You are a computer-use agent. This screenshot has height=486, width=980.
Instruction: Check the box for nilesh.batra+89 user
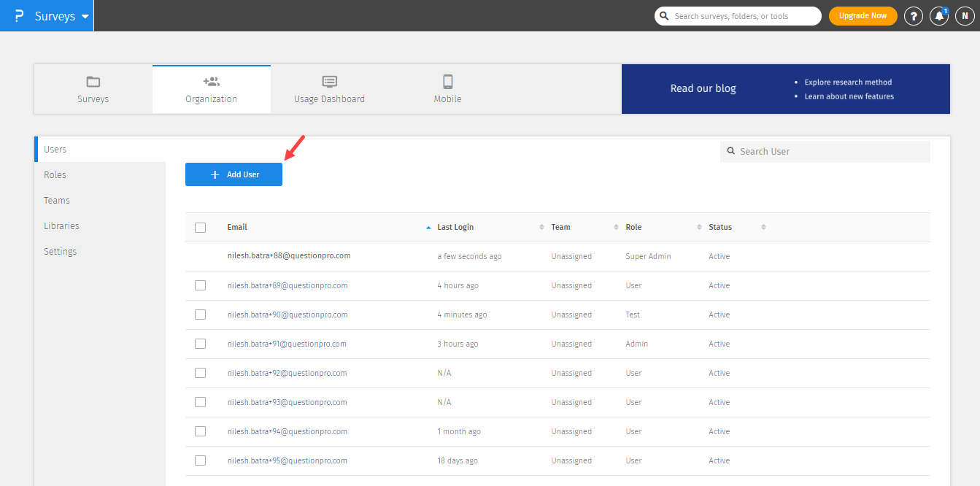200,285
